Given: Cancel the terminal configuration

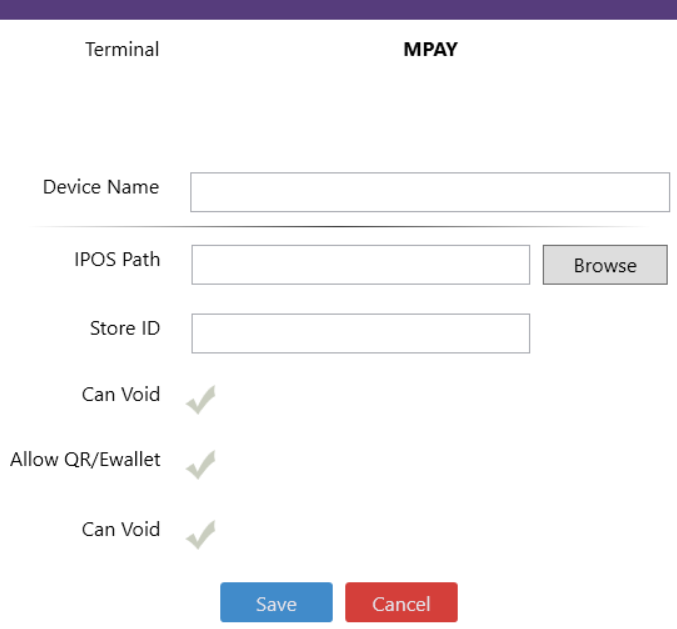Looking at the screenshot, I should tap(401, 603).
